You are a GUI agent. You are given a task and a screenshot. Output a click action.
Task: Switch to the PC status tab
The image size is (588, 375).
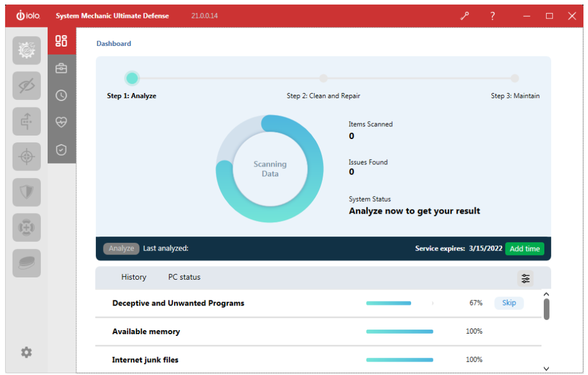(x=184, y=277)
